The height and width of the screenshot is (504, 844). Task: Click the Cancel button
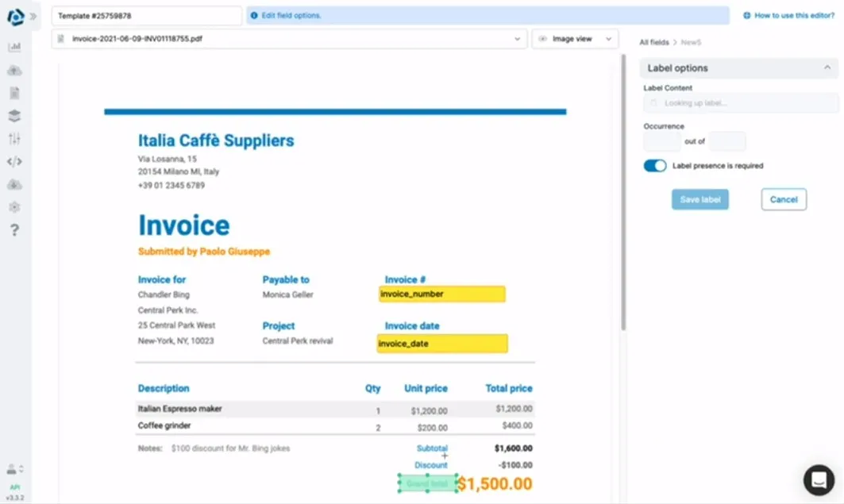click(x=783, y=199)
